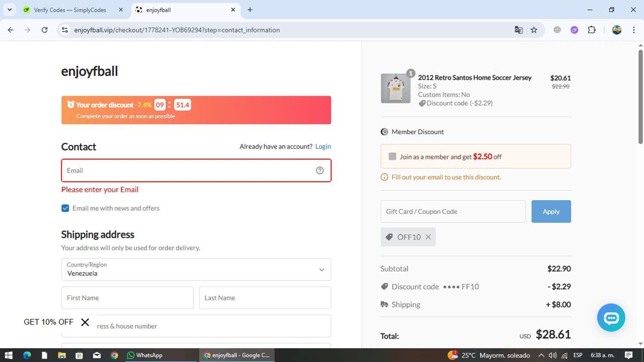Open the Mail app from taskbar
Image resolution: width=644 pixels, height=362 pixels.
pyautogui.click(x=97, y=356)
